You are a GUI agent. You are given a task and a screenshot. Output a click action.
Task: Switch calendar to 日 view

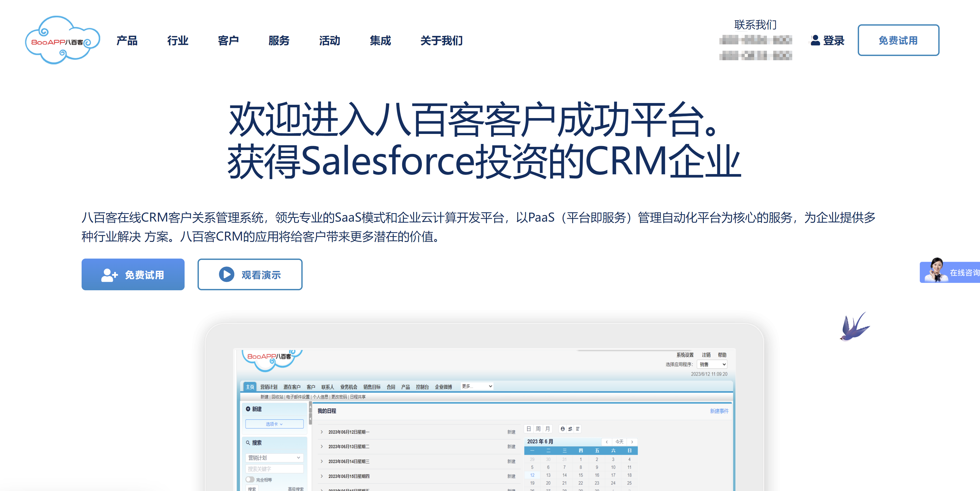tap(528, 429)
